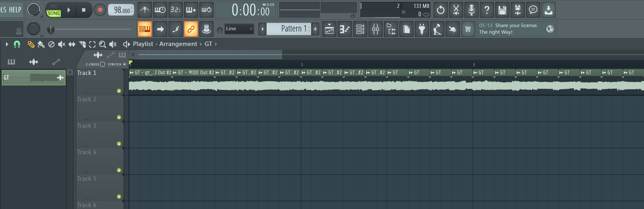Image resolution: width=644 pixels, height=209 pixels.
Task: Click the main volume knob
Action: click(x=34, y=10)
